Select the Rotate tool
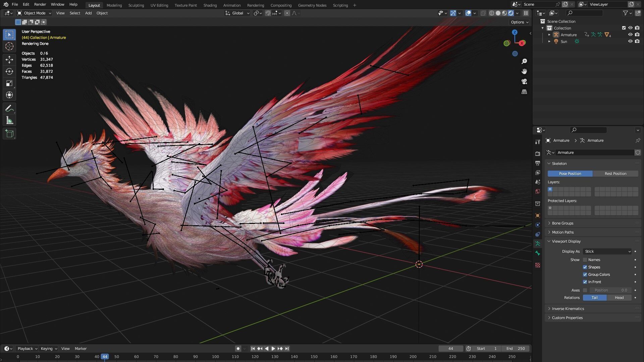 tap(9, 71)
